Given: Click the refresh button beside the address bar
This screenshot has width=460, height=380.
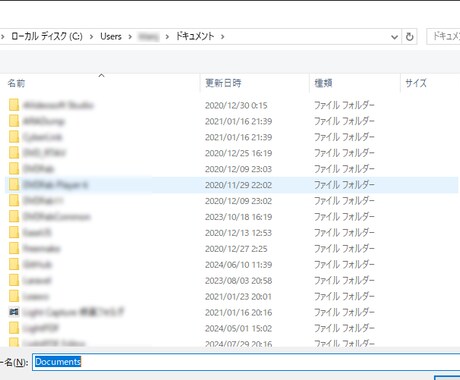Looking at the screenshot, I should (409, 37).
